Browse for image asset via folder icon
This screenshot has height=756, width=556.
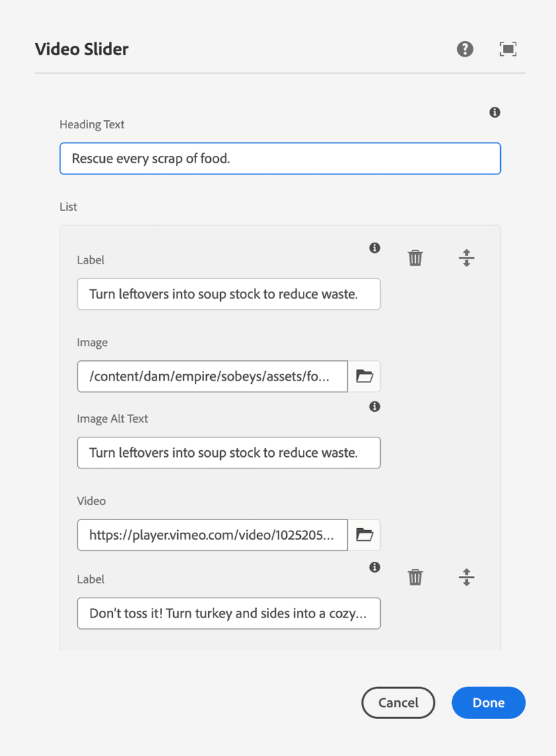point(364,376)
